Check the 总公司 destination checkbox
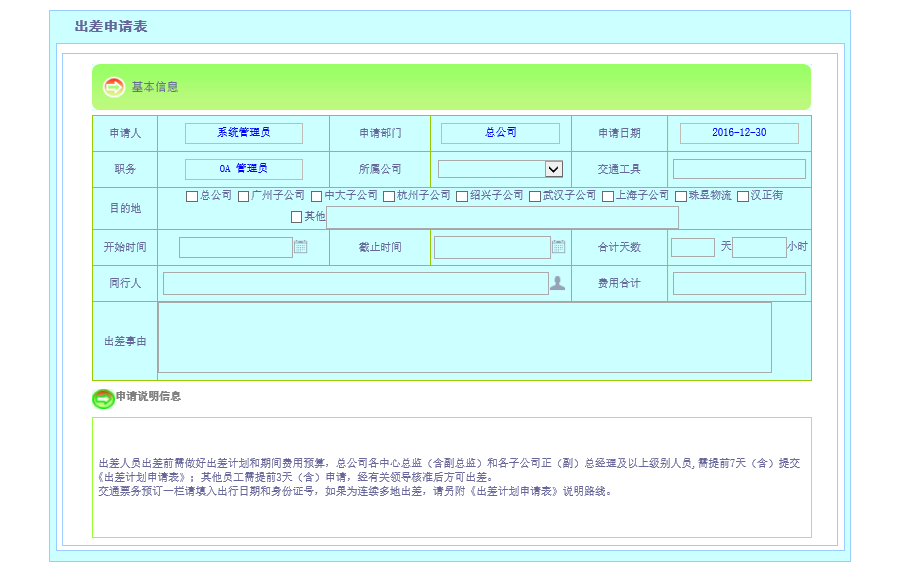 pyautogui.click(x=192, y=196)
